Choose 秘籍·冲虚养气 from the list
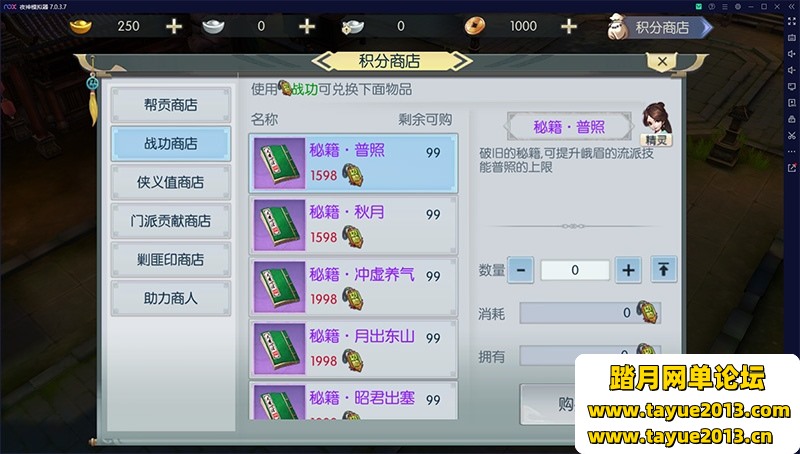Image resolution: width=800 pixels, height=454 pixels. click(x=353, y=287)
